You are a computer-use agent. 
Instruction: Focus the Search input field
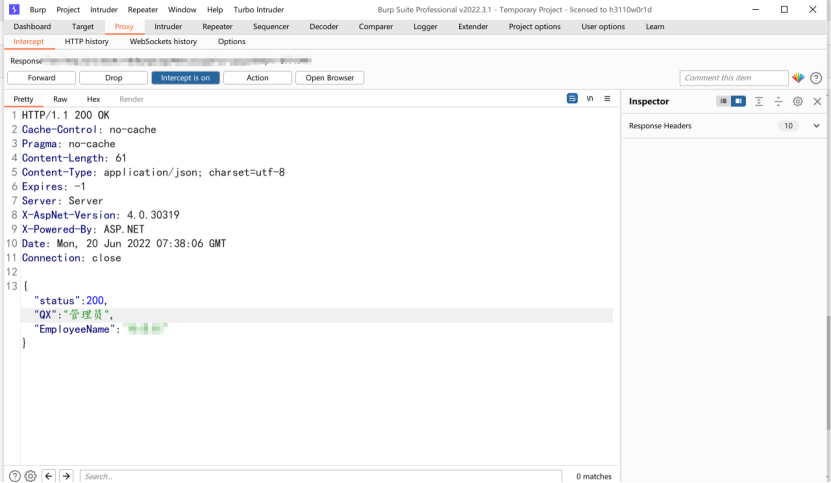point(321,476)
